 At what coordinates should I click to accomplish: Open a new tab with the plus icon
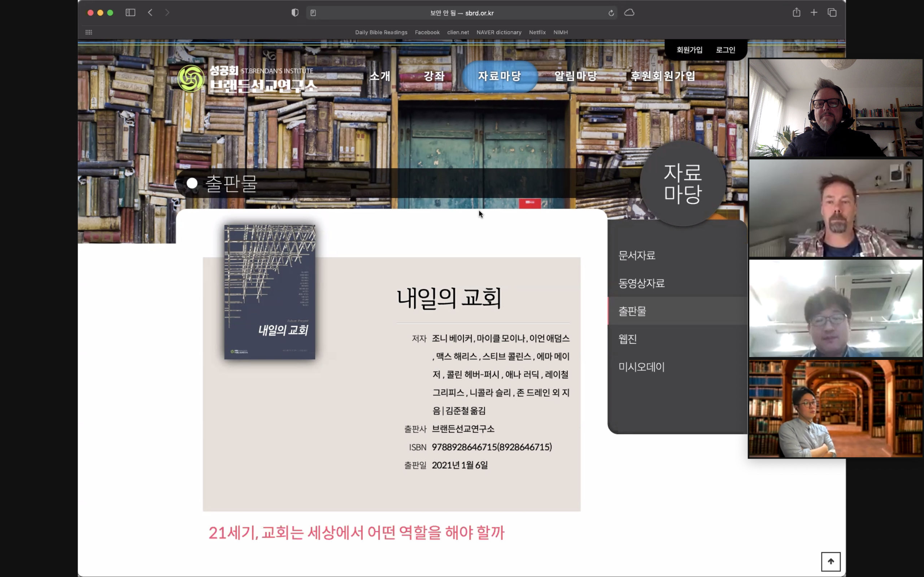coord(814,13)
